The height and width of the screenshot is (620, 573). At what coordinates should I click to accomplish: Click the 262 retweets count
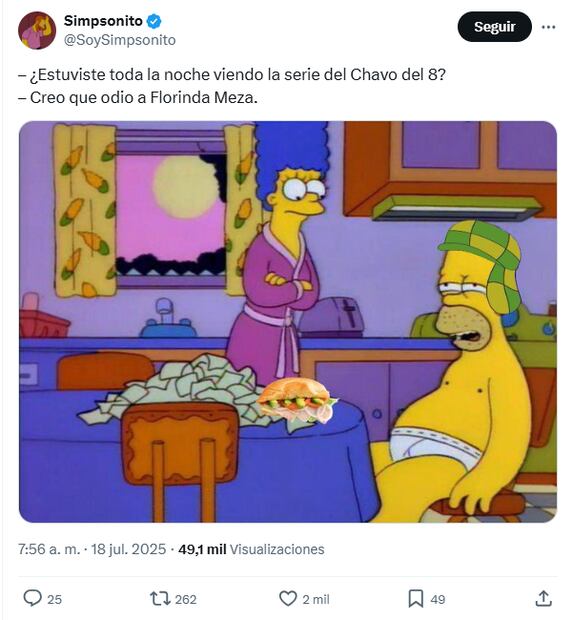click(185, 599)
